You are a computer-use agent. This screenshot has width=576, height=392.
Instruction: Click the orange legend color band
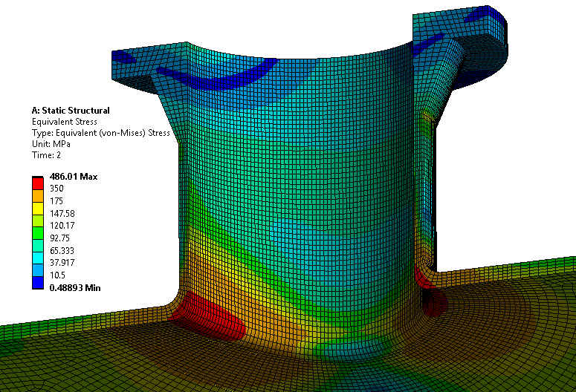coord(38,196)
